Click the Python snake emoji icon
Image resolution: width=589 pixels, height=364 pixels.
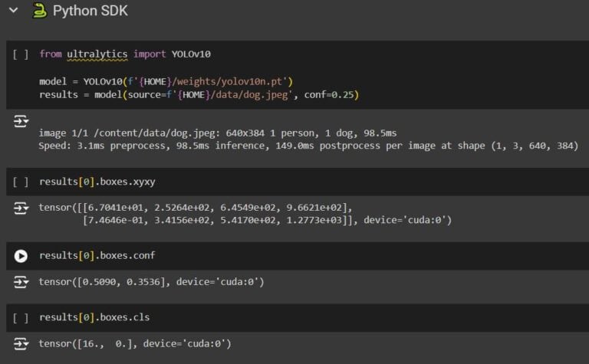coord(38,11)
